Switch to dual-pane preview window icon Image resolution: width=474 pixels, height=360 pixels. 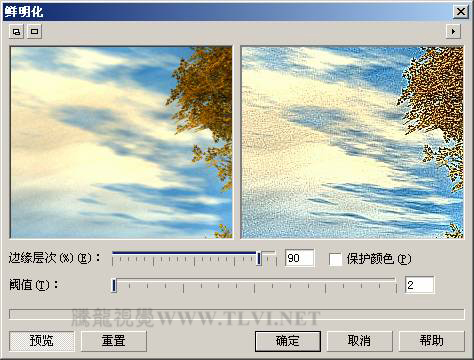pos(16,32)
